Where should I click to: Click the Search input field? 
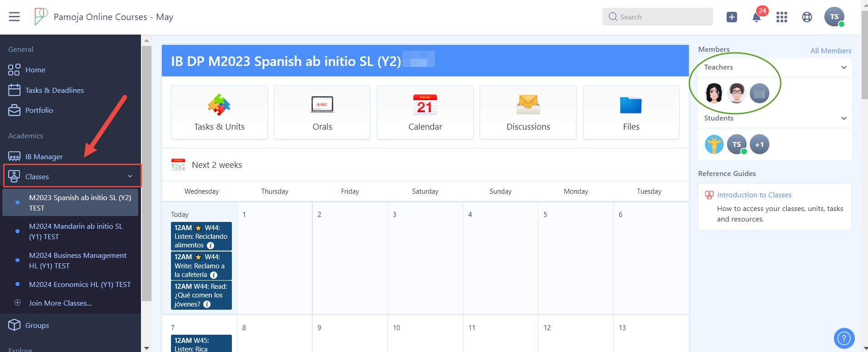pos(657,17)
